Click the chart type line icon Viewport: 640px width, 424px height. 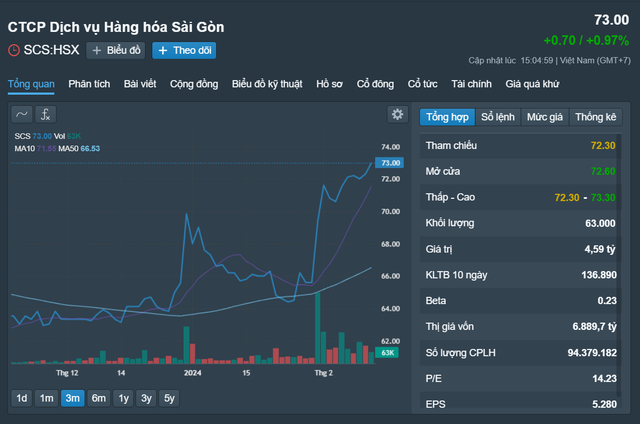tap(22, 114)
